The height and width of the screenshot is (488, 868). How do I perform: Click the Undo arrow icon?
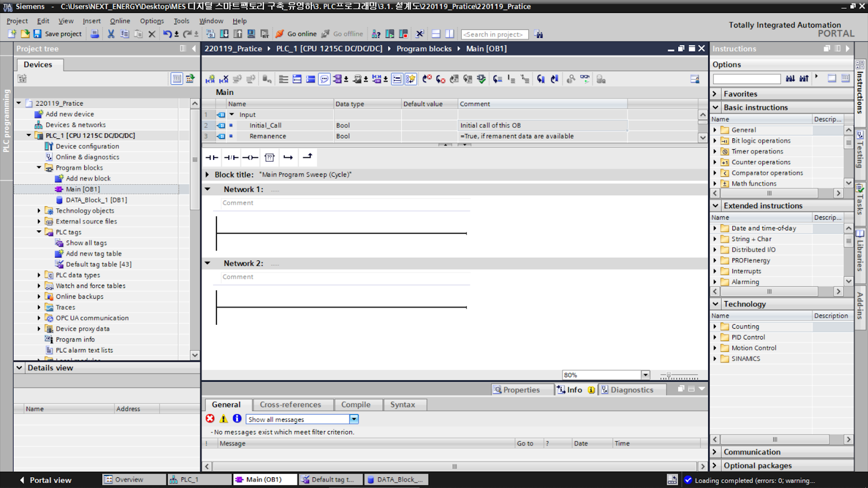[x=167, y=34]
